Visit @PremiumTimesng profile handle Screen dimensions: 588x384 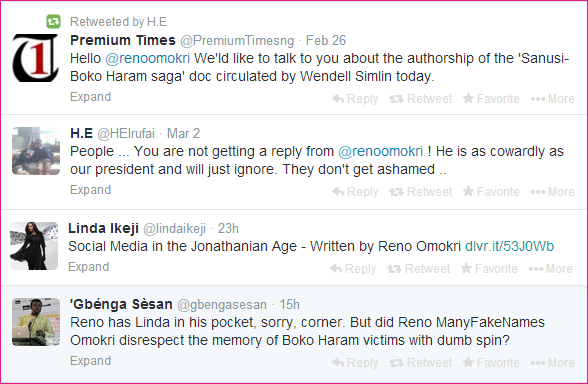(x=237, y=40)
